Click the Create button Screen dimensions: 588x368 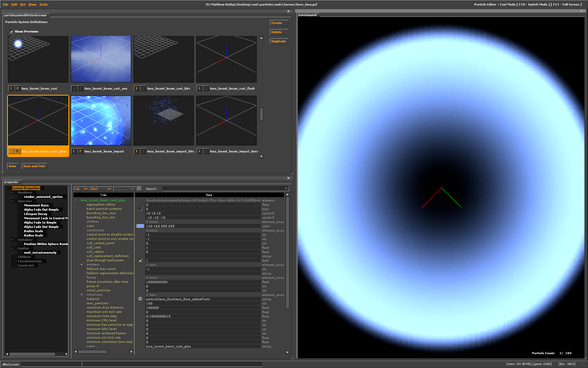279,23
